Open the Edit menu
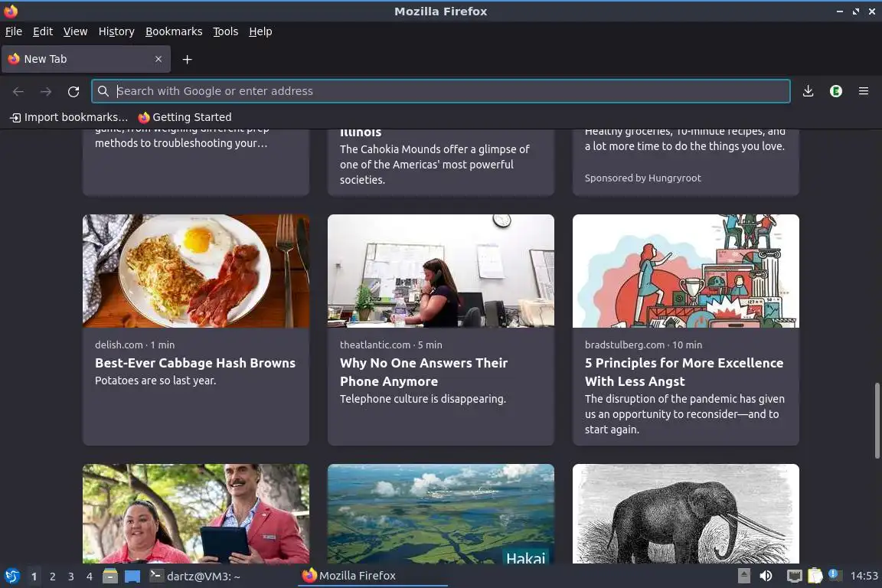This screenshot has width=882, height=588. pos(43,31)
